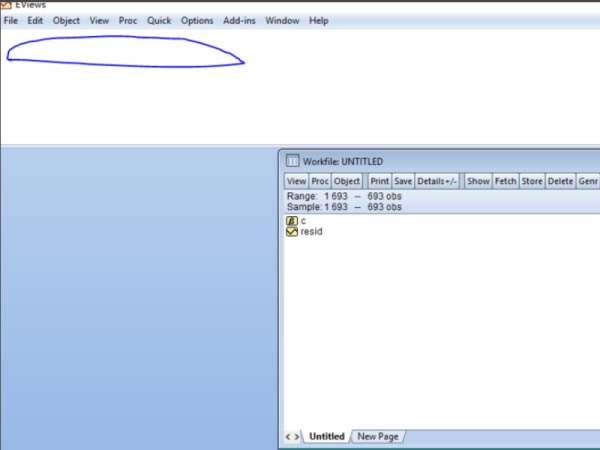The image size is (600, 450).
Task: Click the Fetch button in the workfile
Action: (505, 181)
